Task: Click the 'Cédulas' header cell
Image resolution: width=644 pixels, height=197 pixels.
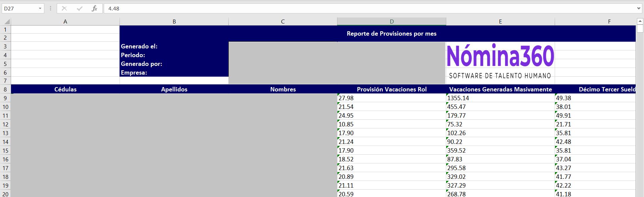Action: pos(65,89)
